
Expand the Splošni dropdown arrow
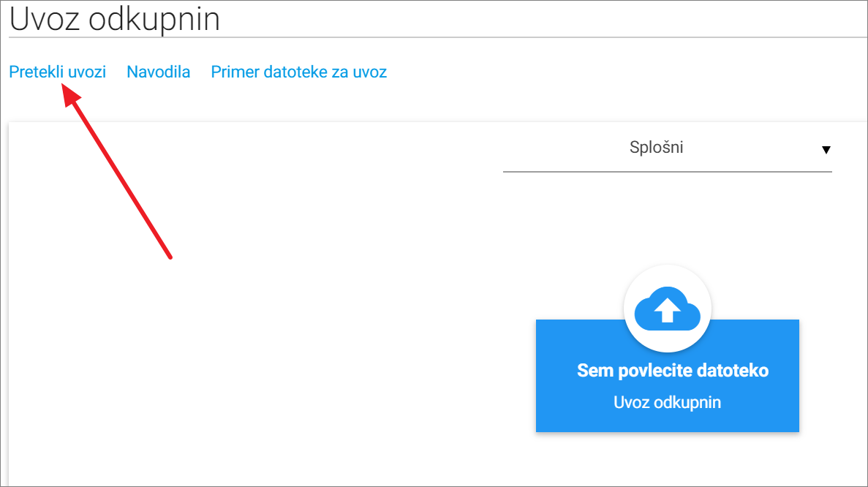coord(826,150)
